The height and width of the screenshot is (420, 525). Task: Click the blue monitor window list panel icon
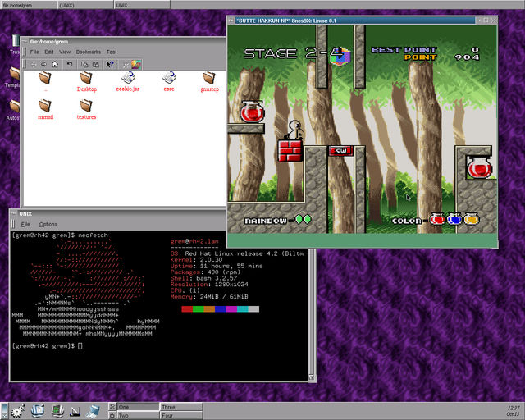(x=38, y=411)
